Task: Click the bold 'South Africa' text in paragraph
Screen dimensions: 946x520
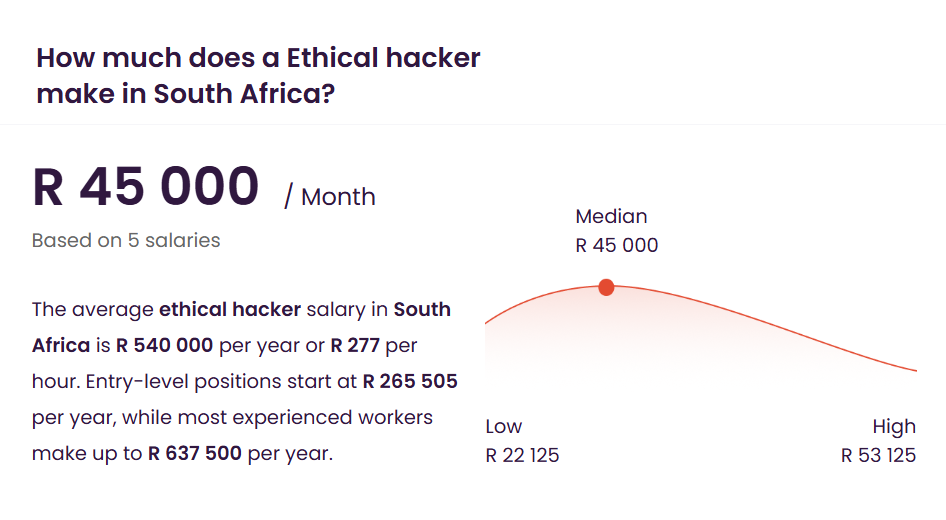Action: point(422,309)
